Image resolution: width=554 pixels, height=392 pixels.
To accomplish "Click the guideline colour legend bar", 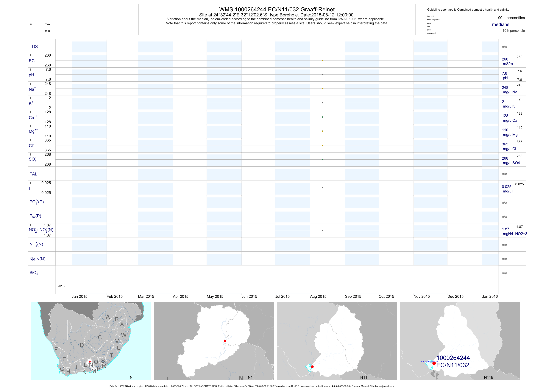I will pyautogui.click(x=425, y=25).
